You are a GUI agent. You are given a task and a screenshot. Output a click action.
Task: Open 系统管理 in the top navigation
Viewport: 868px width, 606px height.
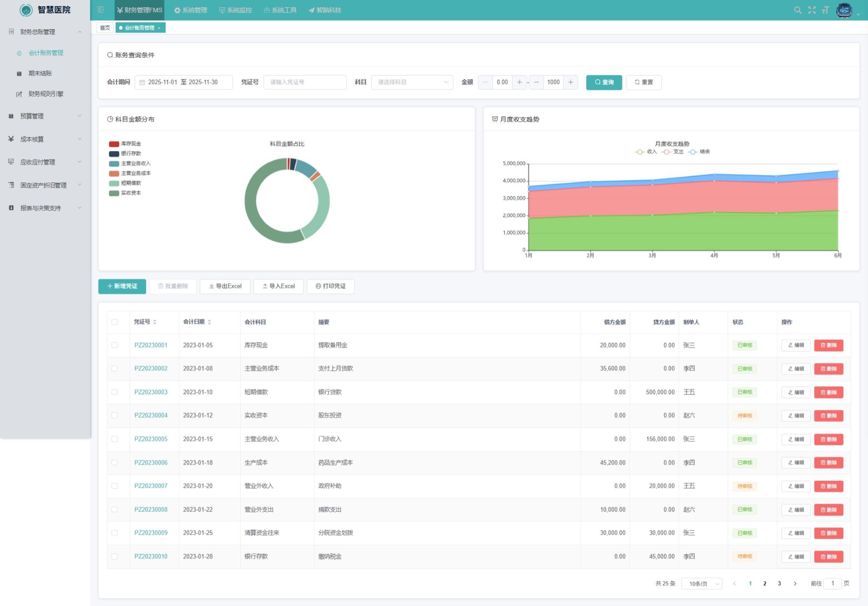[191, 10]
